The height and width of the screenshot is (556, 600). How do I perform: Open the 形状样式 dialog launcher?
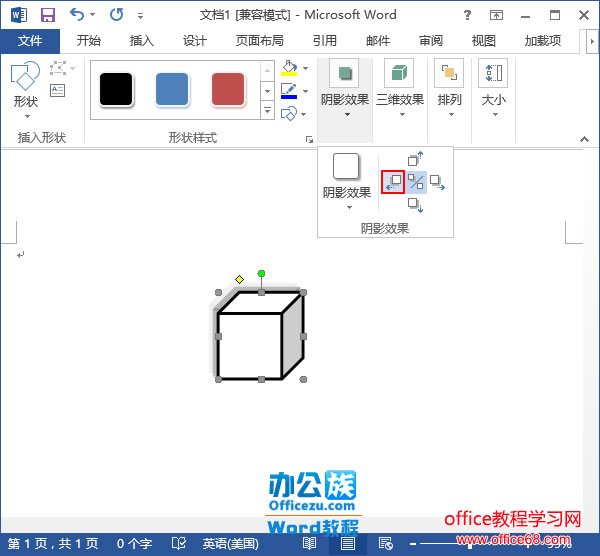point(309,140)
